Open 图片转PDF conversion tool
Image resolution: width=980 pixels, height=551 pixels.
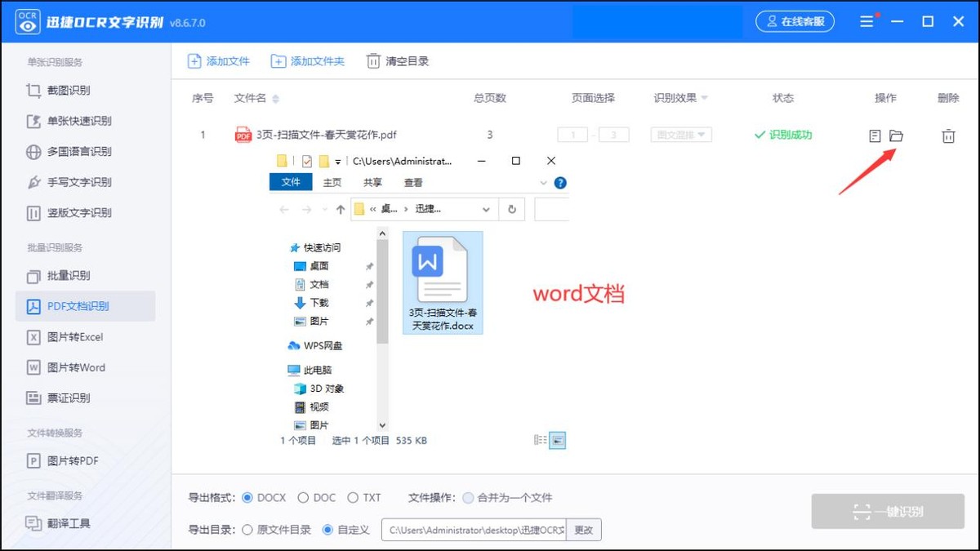point(63,460)
